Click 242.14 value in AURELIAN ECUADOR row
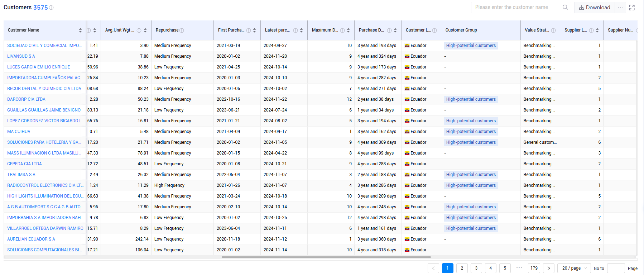644x275 pixels. [142, 239]
